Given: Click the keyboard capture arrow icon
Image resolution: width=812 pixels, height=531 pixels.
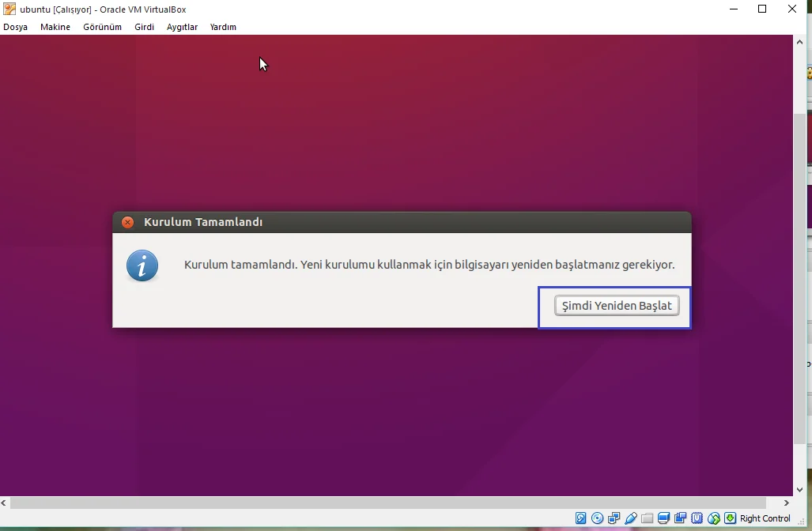Looking at the screenshot, I should 731,518.
